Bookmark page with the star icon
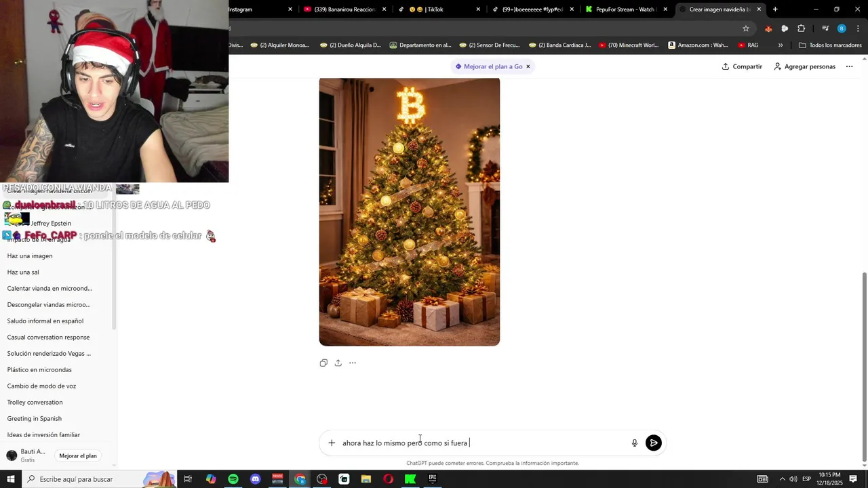Image resolution: width=868 pixels, height=488 pixels. click(x=746, y=28)
